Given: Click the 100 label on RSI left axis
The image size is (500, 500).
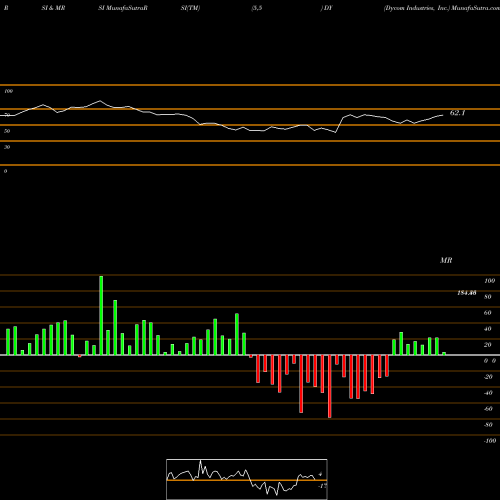Looking at the screenshot, I should click(9, 91).
